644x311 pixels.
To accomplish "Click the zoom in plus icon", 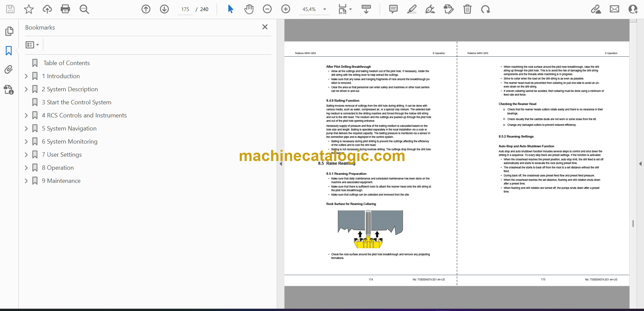I will coord(286,9).
